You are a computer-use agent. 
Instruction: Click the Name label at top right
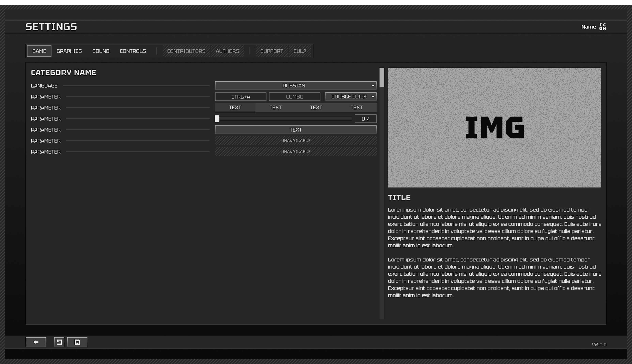(x=589, y=27)
